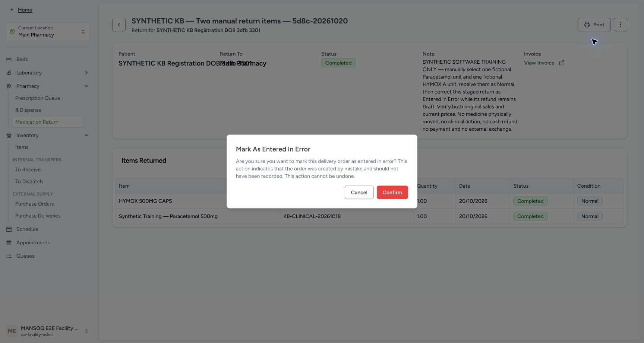
Task: Open the View Invoice link
Action: 539,63
